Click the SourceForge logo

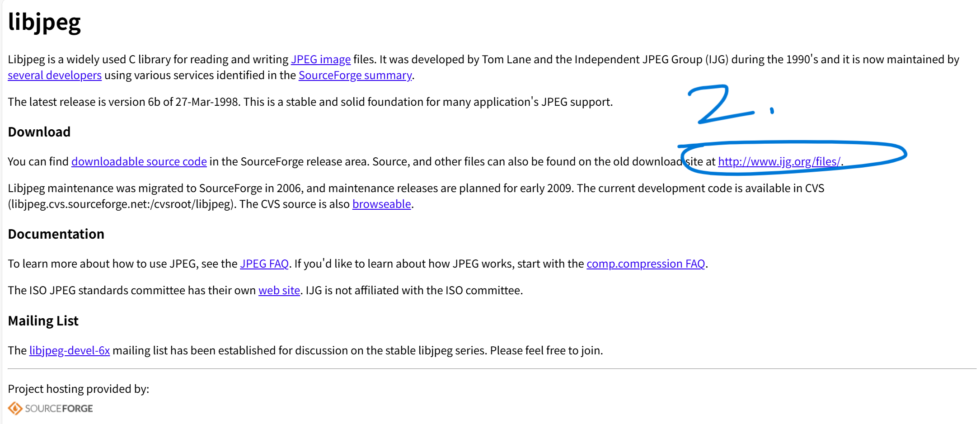[50, 409]
